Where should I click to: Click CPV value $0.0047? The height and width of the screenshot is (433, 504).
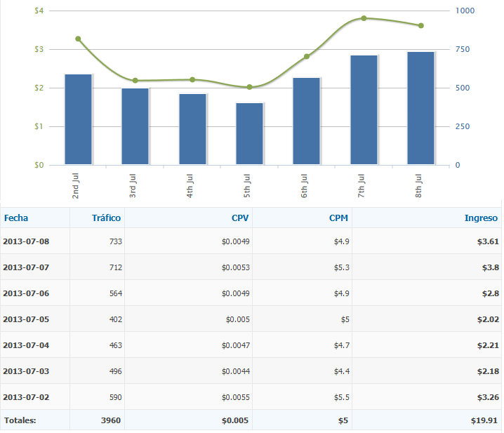click(236, 345)
